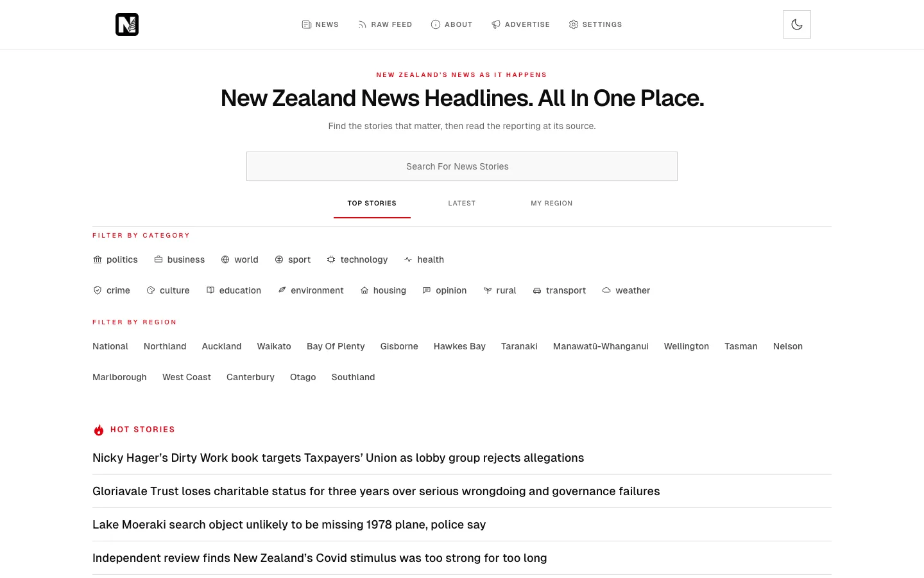924x578 pixels.
Task: Filter by crime shield icon
Action: 98,290
